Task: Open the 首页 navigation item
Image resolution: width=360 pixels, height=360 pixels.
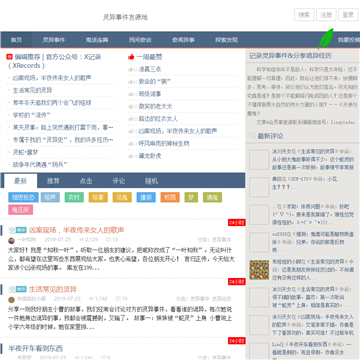Action: (x=16, y=40)
